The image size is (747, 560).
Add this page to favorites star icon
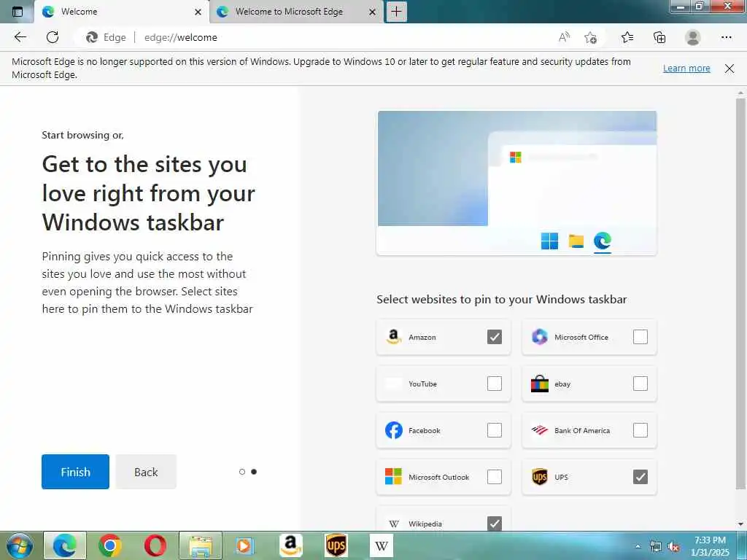point(590,37)
